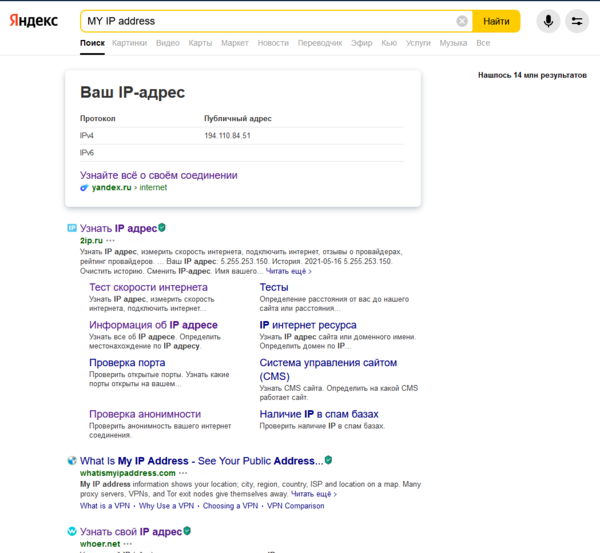Switch to the Видео tab
The image size is (600, 553).
tap(168, 43)
